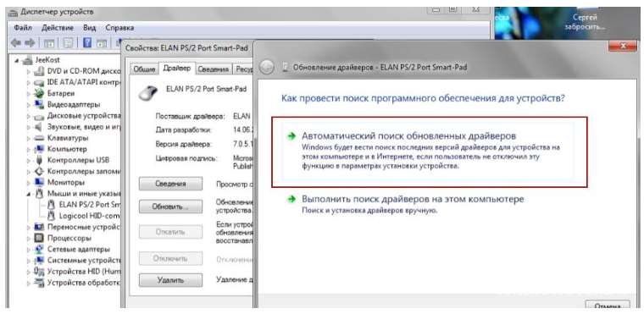Click the DVD и CD-ROM drive icon
The image size is (644, 314).
39,71
